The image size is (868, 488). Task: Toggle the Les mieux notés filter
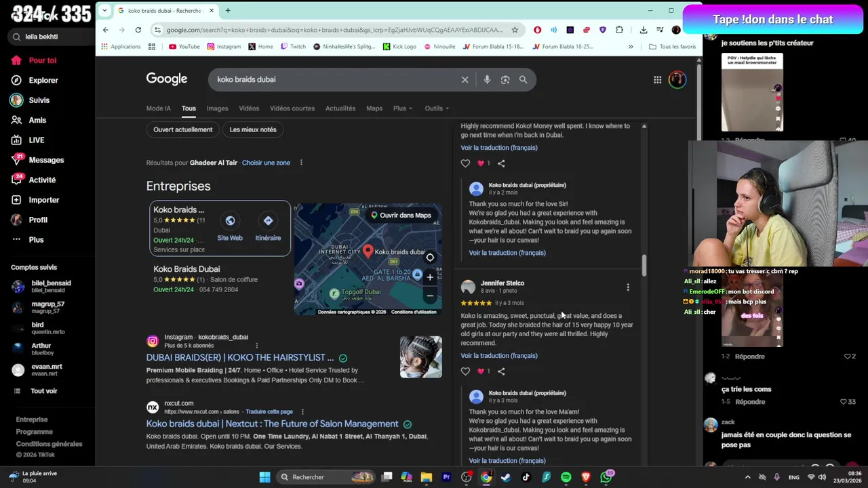[x=253, y=129]
